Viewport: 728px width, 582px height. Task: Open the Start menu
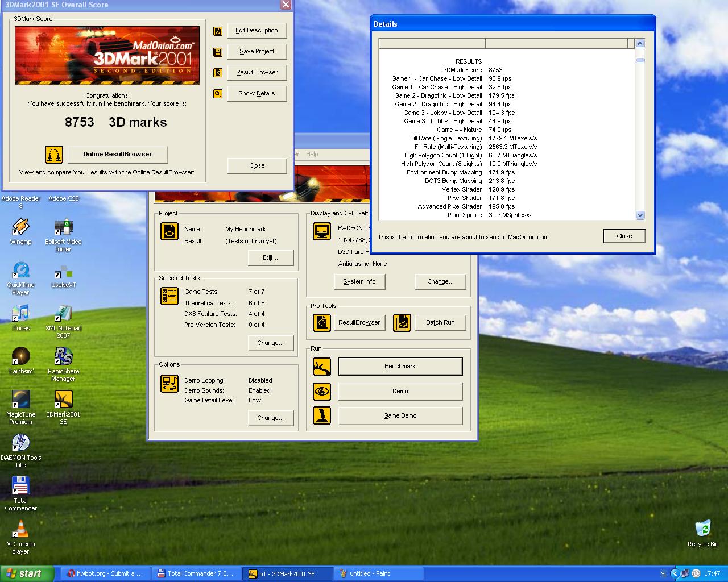[x=27, y=573]
